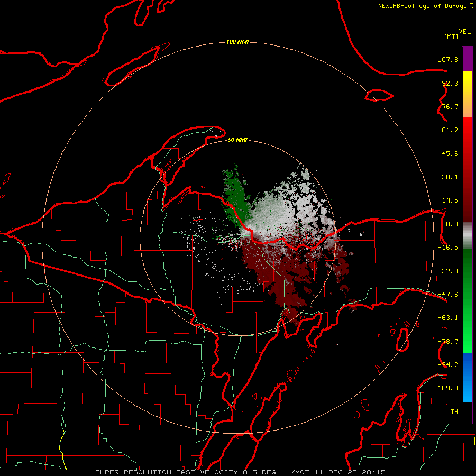
Task: Click the gray near-zero segment of color bar
Action: 467,235
